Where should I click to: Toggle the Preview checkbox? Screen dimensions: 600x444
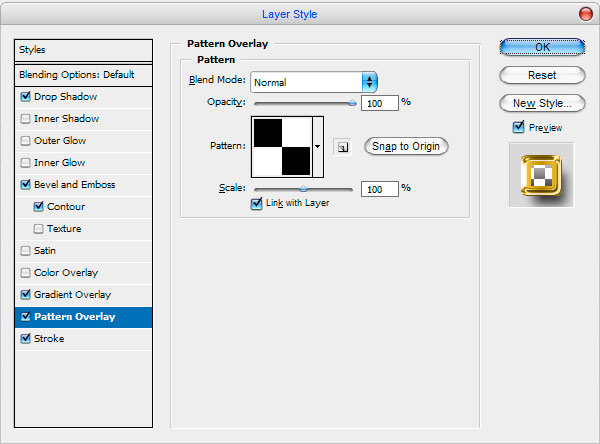pyautogui.click(x=518, y=127)
